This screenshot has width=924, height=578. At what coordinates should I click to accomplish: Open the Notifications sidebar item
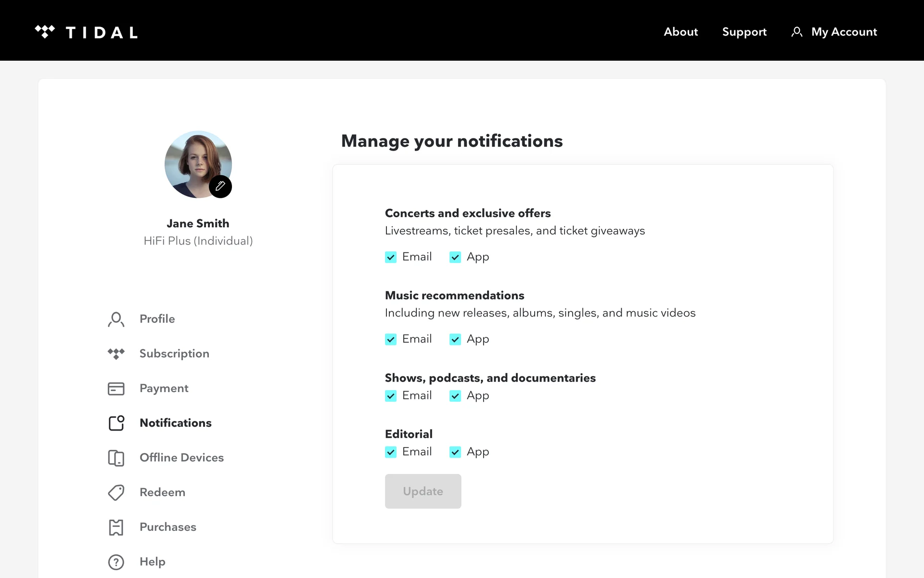click(x=175, y=423)
